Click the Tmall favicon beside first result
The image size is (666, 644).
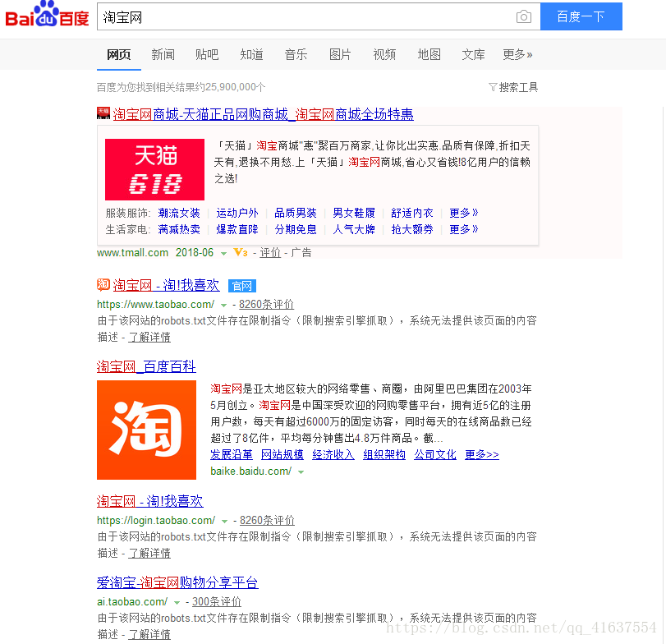[x=103, y=113]
